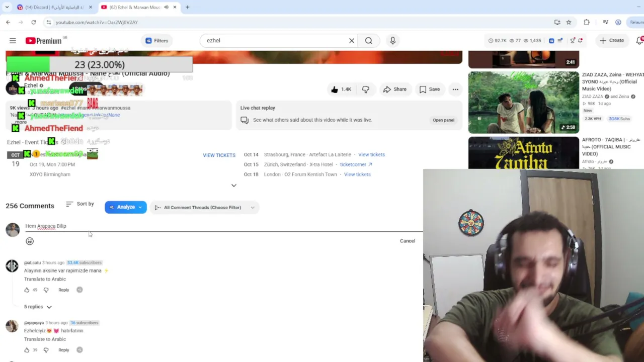Expand 5 replies under @al.catu comment
Screen dimensions: 644x362
38,307
